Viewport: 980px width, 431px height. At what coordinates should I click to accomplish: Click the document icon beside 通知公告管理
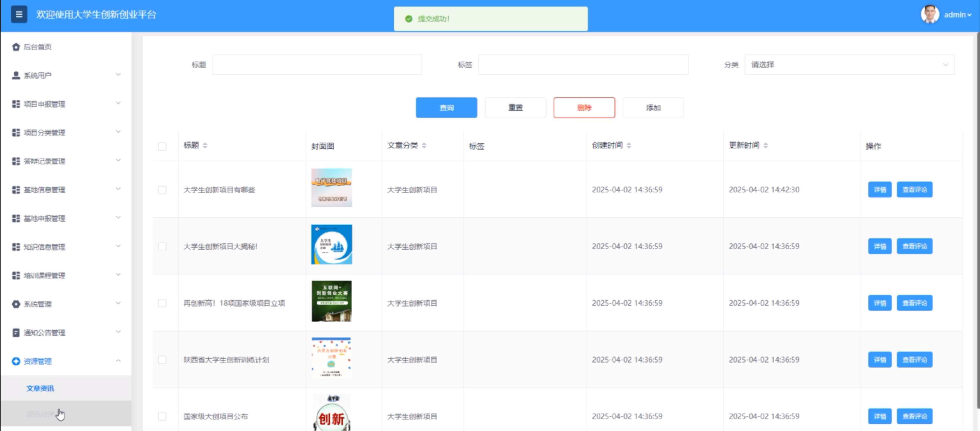pyautogui.click(x=16, y=332)
